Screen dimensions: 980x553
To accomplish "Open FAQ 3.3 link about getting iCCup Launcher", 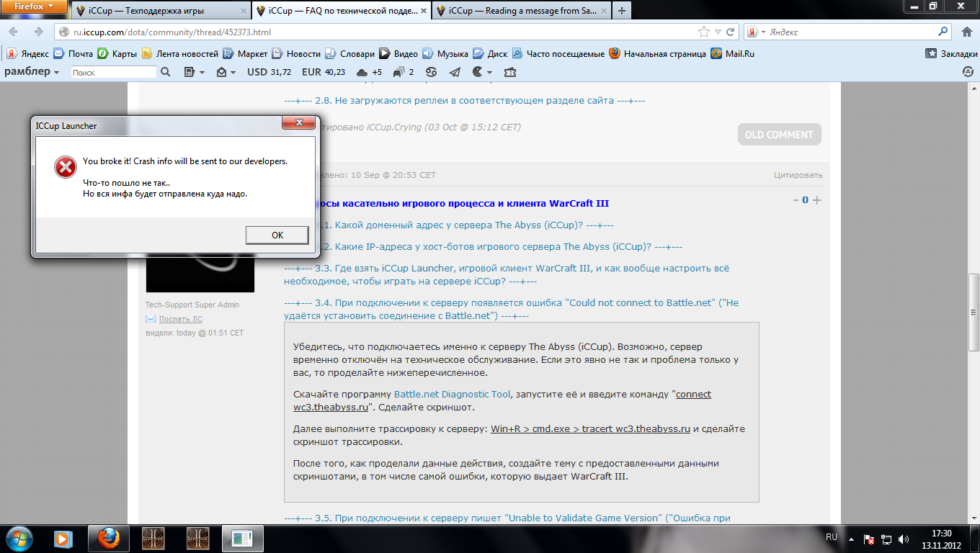I will pyautogui.click(x=507, y=275).
